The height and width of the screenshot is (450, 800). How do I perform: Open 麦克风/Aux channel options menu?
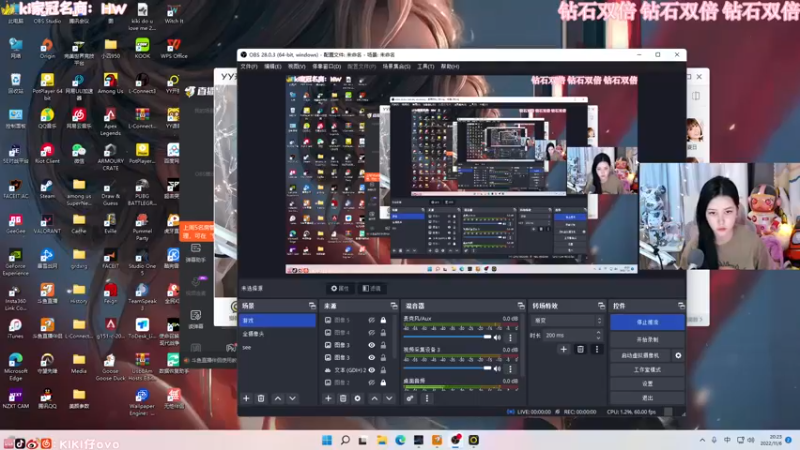pyautogui.click(x=510, y=338)
